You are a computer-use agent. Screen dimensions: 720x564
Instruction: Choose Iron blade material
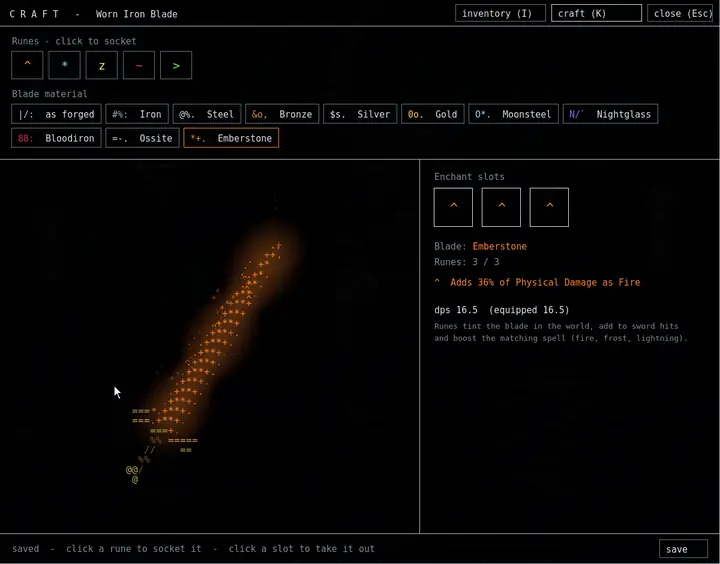click(x=137, y=114)
